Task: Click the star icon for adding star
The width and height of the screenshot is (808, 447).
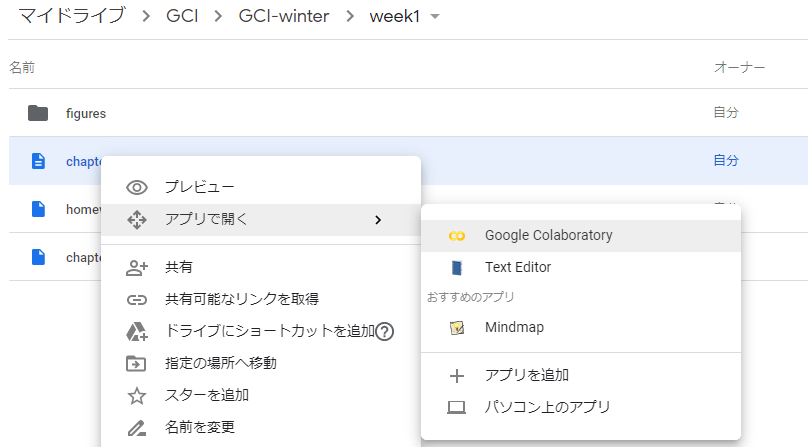Action: [137, 395]
